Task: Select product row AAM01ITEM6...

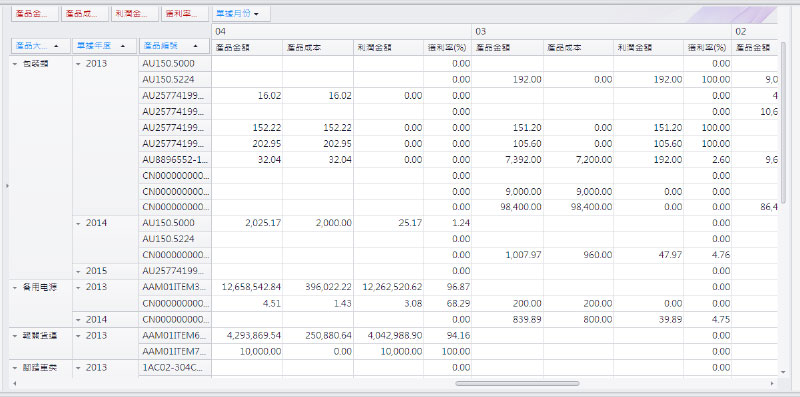Action: coord(174,335)
